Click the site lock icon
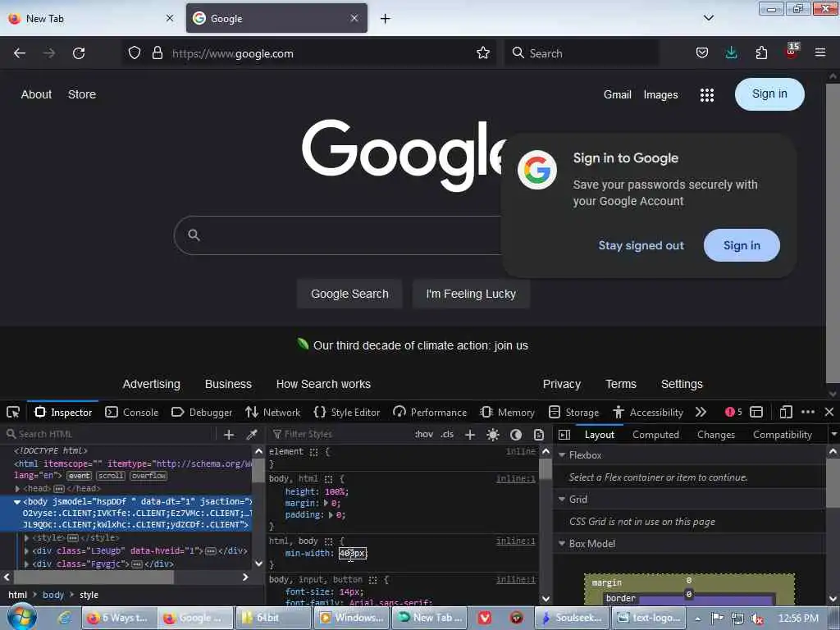 tap(157, 53)
